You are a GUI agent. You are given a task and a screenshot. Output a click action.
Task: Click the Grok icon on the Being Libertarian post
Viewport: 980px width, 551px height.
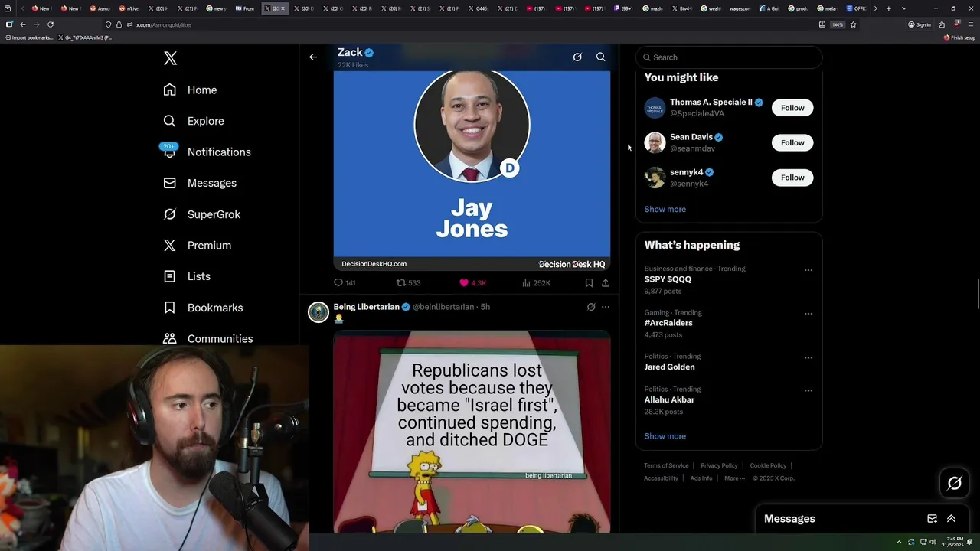(590, 307)
